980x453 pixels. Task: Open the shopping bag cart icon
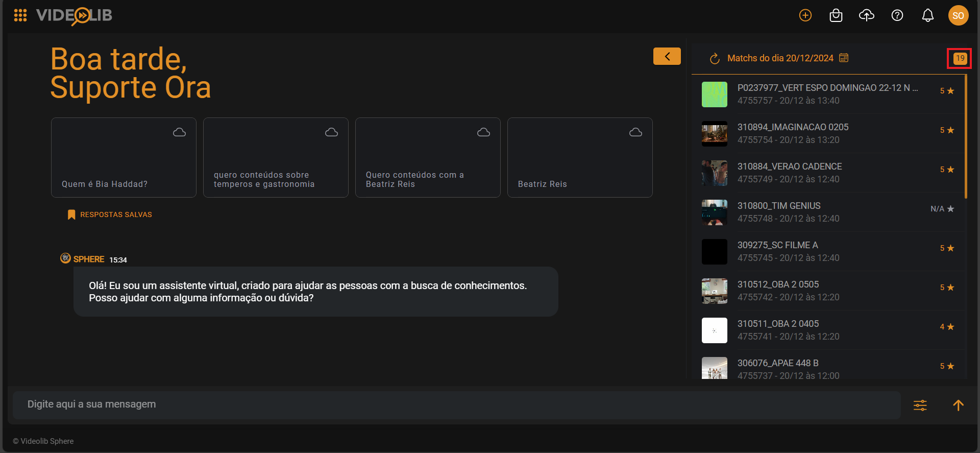(836, 15)
